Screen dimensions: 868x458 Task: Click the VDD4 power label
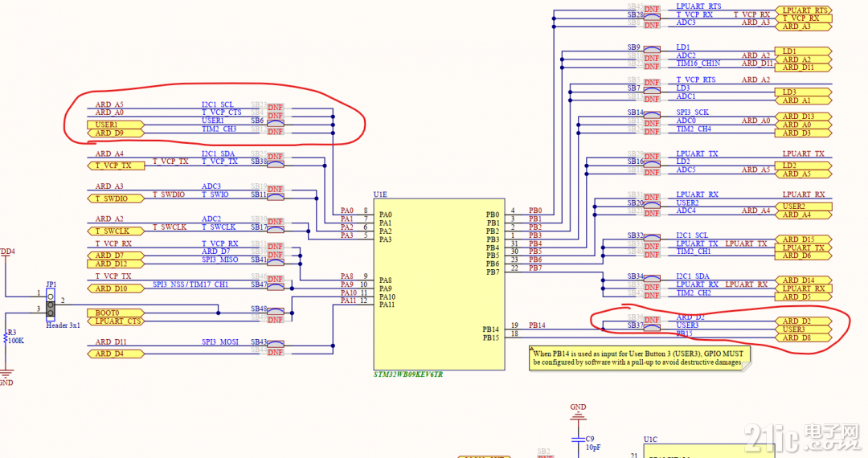click(7, 251)
